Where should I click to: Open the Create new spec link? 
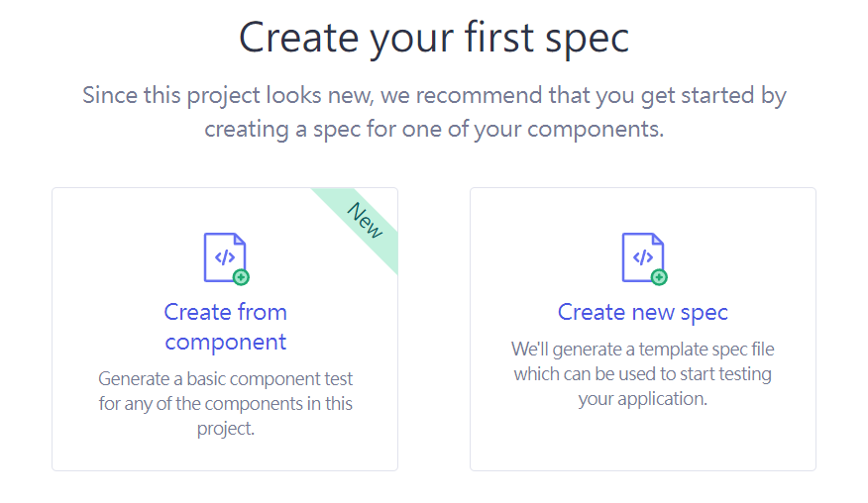tap(642, 313)
